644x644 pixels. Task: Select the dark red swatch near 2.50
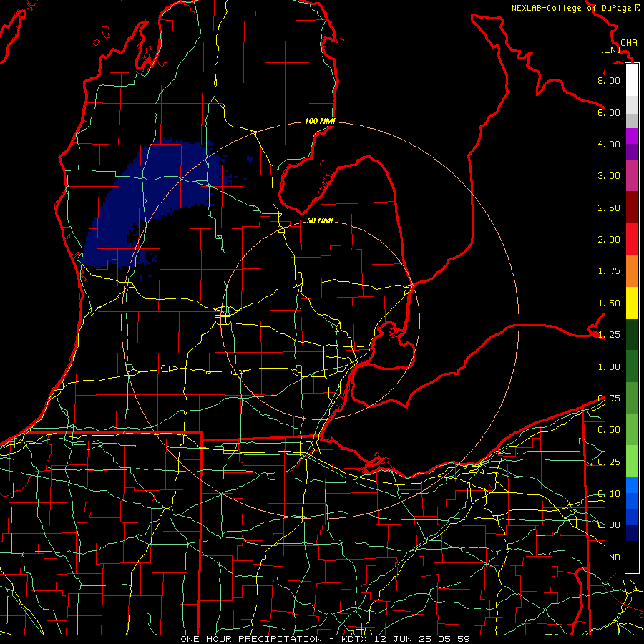632,208
